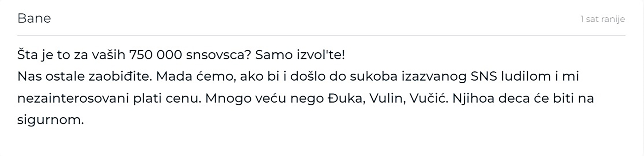Viewport: 644px width, 156px height.
Task: Click the word 'nezainterosovani'
Action: [73, 98]
